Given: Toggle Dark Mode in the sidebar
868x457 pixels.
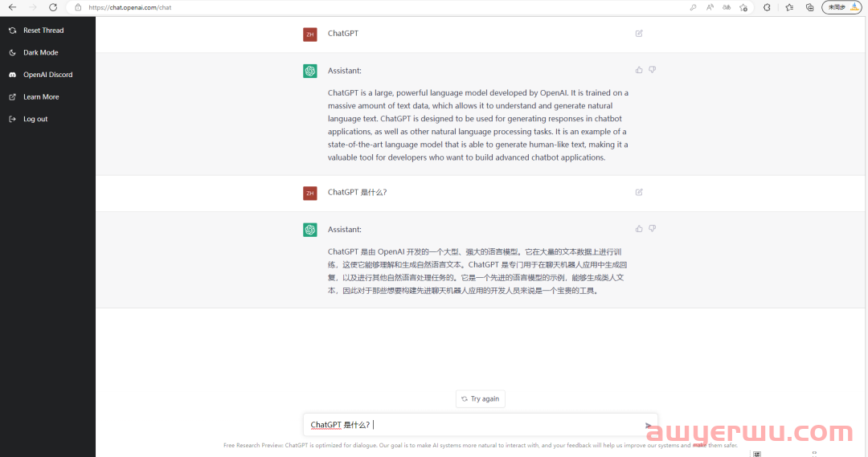Looking at the screenshot, I should pyautogui.click(x=40, y=52).
